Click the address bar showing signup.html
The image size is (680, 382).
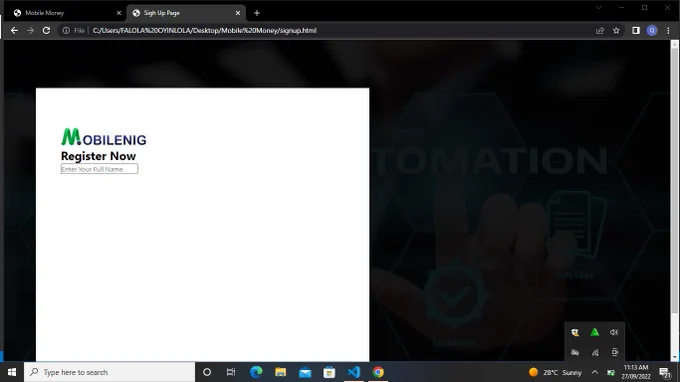point(204,30)
